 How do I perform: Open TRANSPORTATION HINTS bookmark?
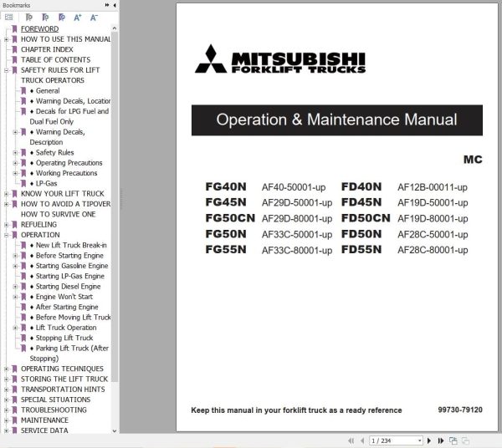click(63, 389)
